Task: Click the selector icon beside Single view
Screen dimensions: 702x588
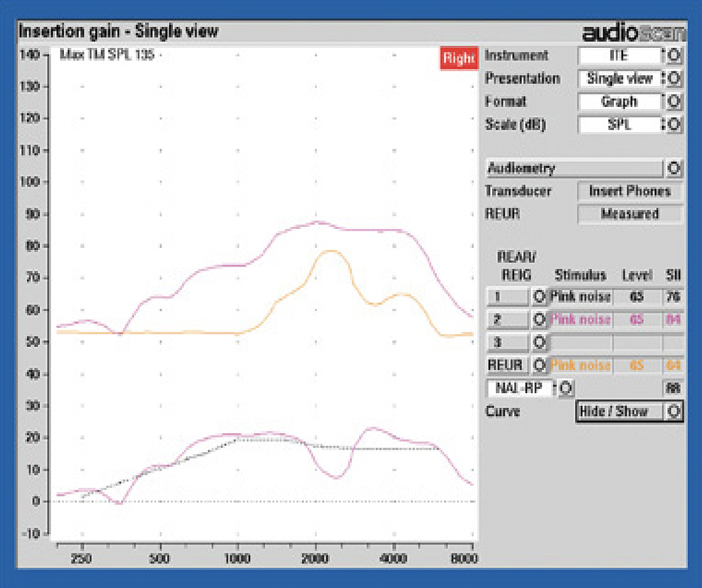Action: (674, 79)
